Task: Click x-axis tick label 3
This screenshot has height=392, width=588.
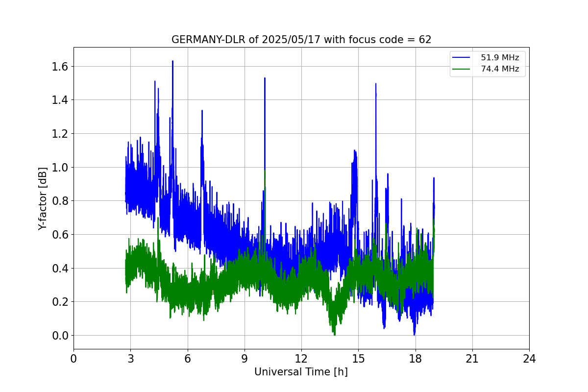Action: [130, 359]
